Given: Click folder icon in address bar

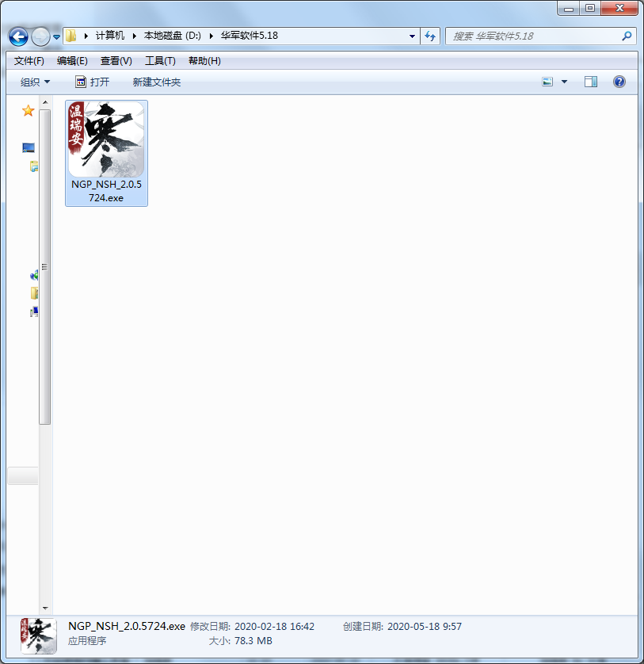Looking at the screenshot, I should [x=71, y=36].
